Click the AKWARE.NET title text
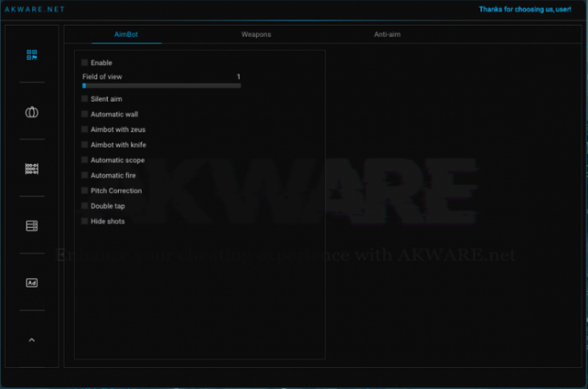The width and height of the screenshot is (588, 389). [34, 9]
